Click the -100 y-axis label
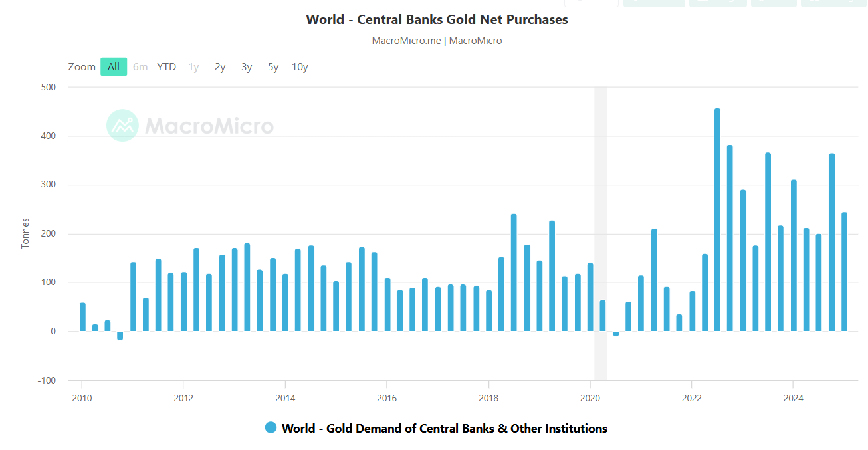 click(x=47, y=380)
